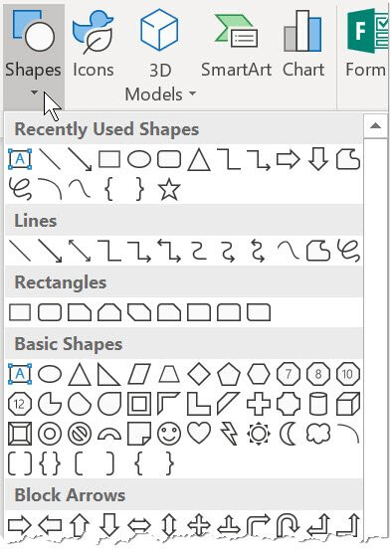Choose the Bevel shape

pyautogui.click(x=20, y=434)
